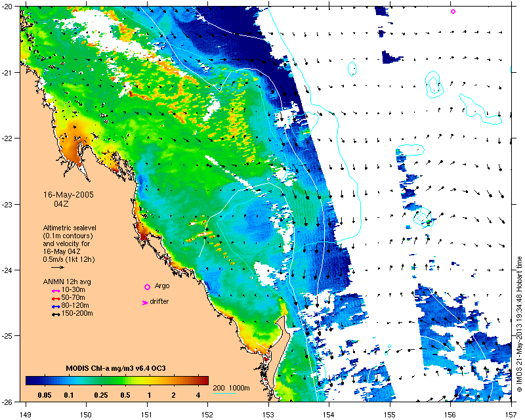Click the latitude axis label -20
The width and height of the screenshot is (525, 420).
pyautogui.click(x=7, y=7)
